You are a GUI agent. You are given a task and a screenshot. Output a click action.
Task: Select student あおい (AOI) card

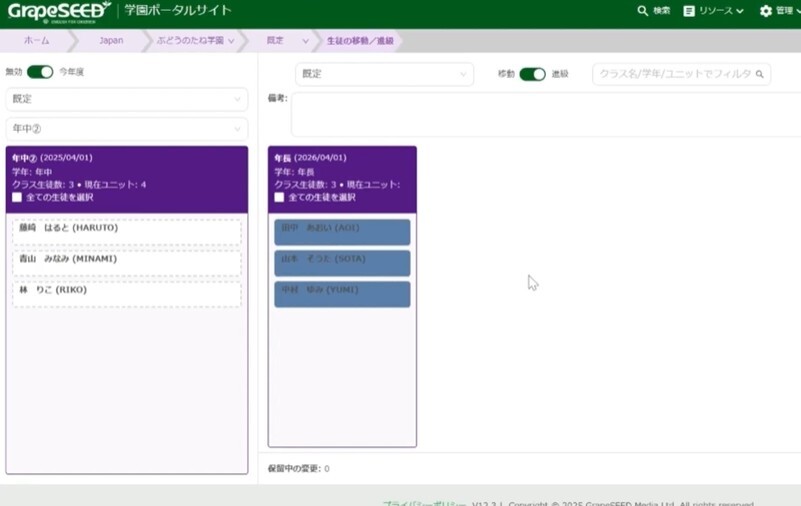click(342, 232)
